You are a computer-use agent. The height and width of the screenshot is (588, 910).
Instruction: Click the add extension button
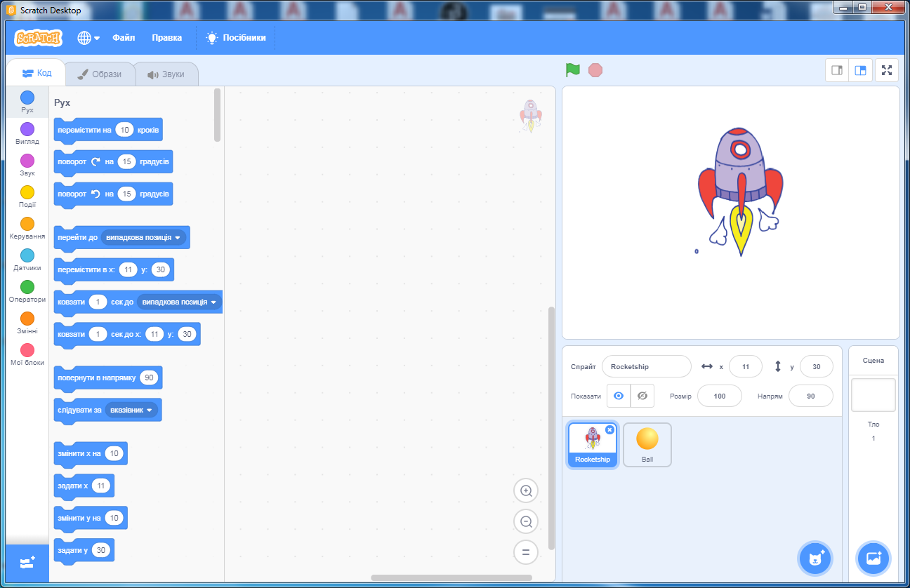(x=27, y=563)
